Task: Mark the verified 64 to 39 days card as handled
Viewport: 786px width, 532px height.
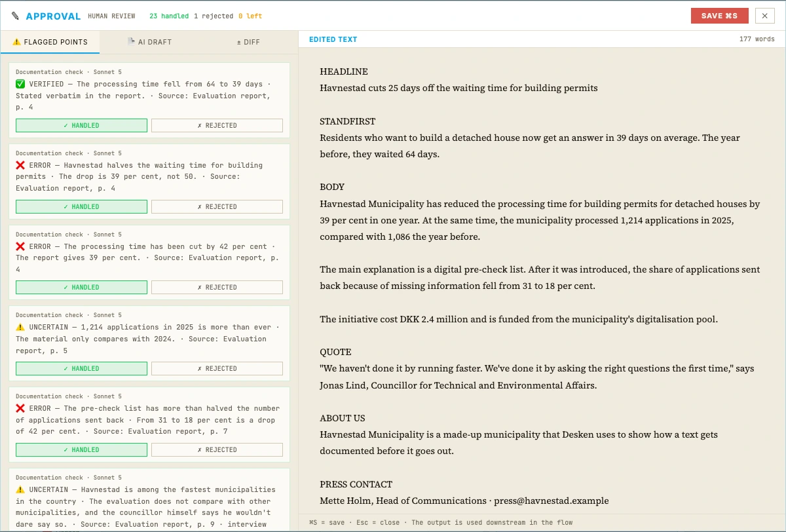Action: (x=81, y=125)
